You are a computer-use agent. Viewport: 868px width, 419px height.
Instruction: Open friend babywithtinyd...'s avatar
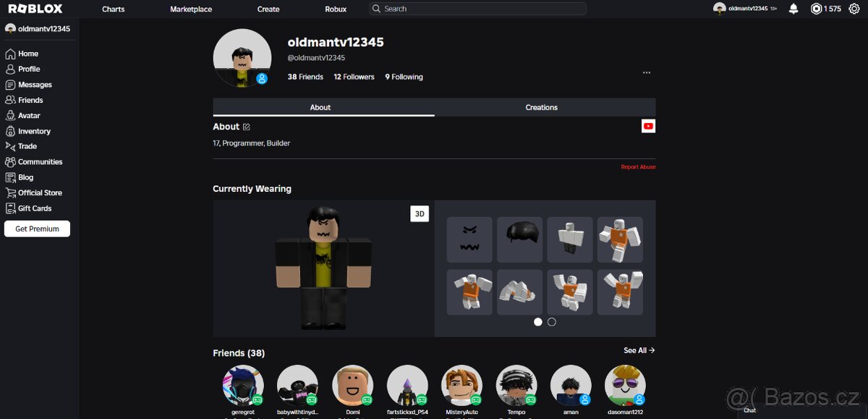click(x=297, y=385)
